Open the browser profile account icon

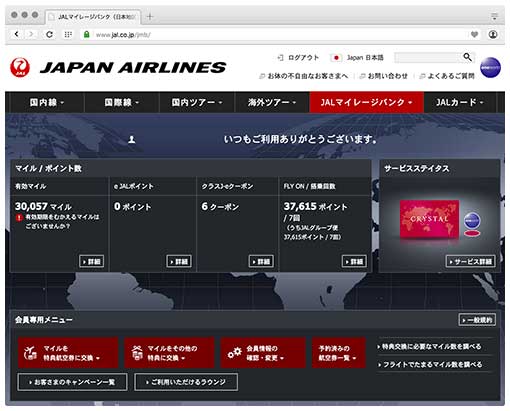pos(493,34)
